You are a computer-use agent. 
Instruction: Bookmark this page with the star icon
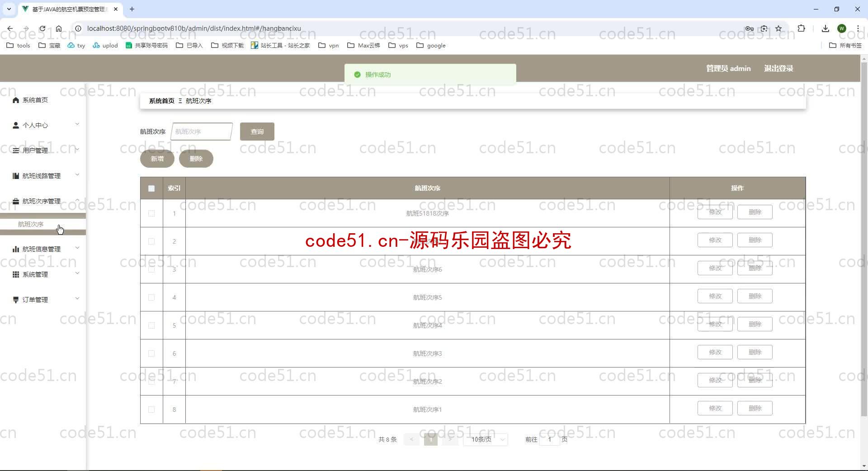pos(778,28)
